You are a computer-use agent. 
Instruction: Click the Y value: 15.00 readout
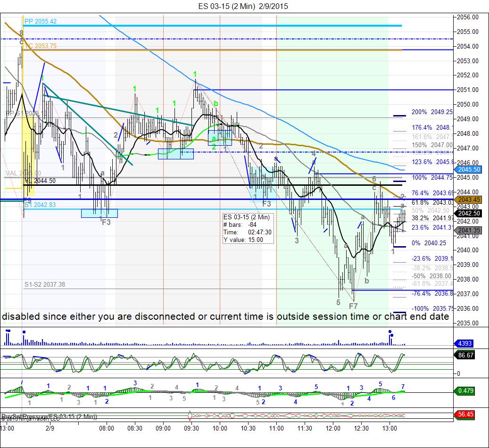[243, 240]
